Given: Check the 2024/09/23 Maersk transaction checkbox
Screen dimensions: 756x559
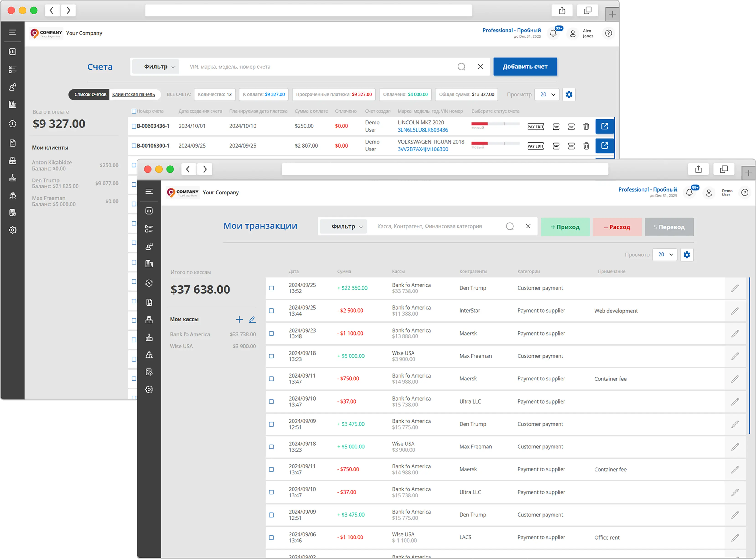Looking at the screenshot, I should point(271,333).
